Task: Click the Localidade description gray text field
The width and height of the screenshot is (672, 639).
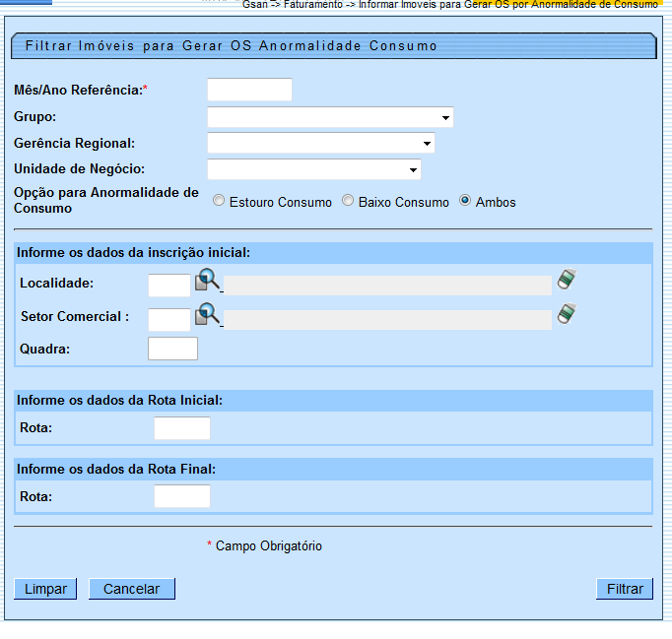Action: click(387, 286)
